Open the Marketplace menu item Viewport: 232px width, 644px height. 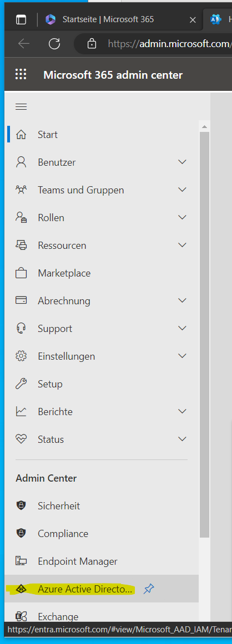point(102,273)
